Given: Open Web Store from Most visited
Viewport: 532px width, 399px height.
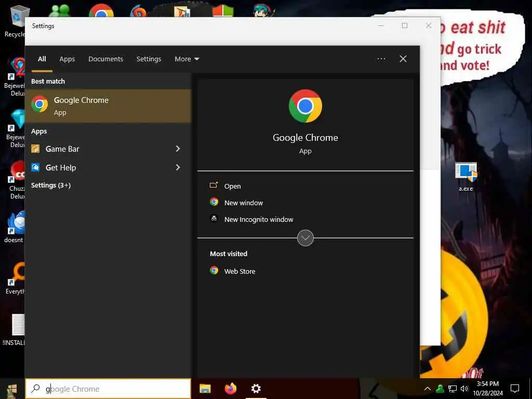Looking at the screenshot, I should click(x=240, y=271).
